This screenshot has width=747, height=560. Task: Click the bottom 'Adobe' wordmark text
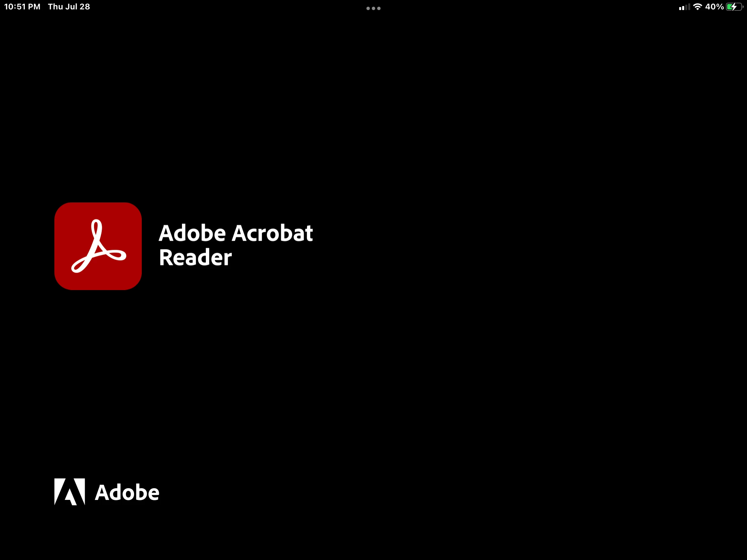tap(127, 492)
